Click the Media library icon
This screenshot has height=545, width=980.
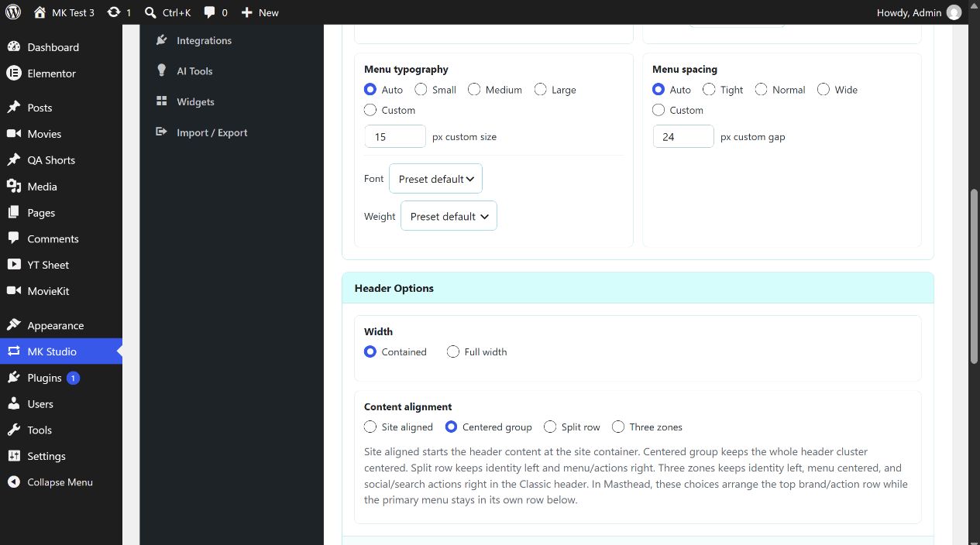[x=14, y=187]
